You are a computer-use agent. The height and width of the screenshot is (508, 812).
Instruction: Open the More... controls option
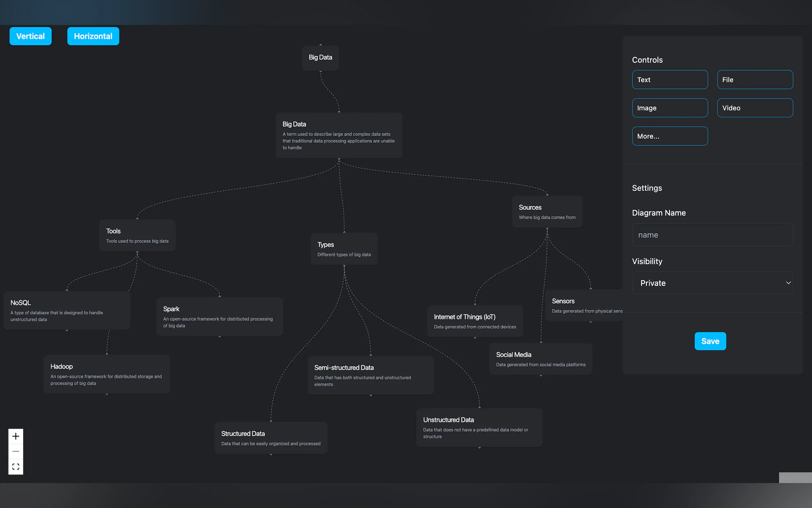pos(670,136)
